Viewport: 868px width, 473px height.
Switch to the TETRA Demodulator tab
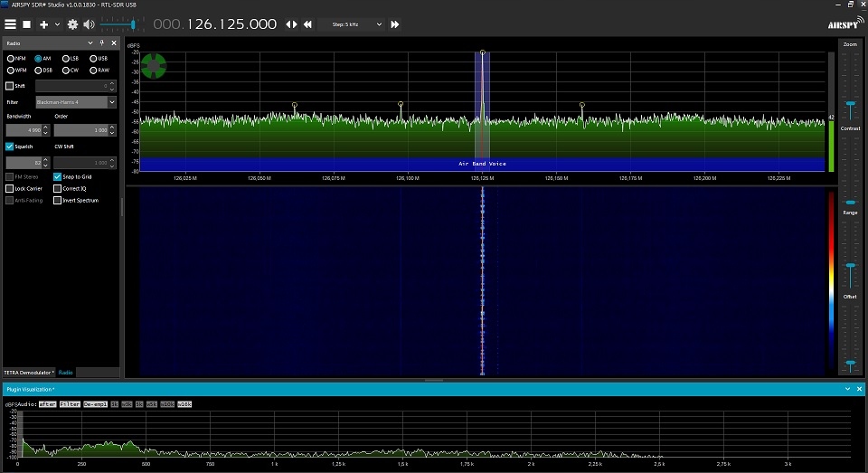coord(27,372)
